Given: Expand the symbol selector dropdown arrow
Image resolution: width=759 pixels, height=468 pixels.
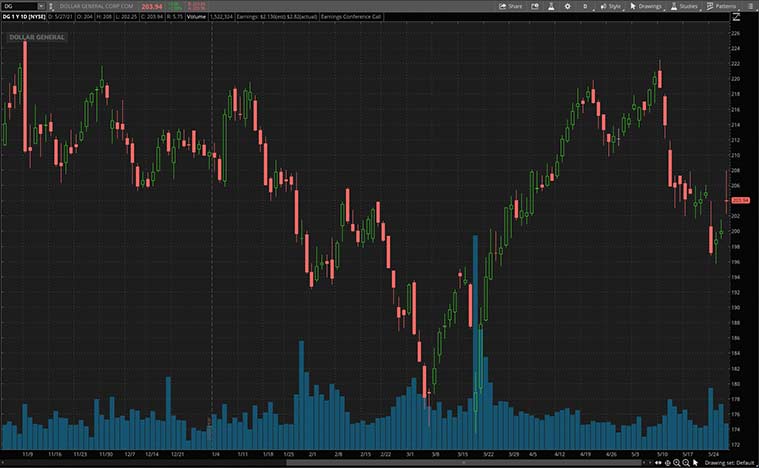Looking at the screenshot, I should click(41, 6).
